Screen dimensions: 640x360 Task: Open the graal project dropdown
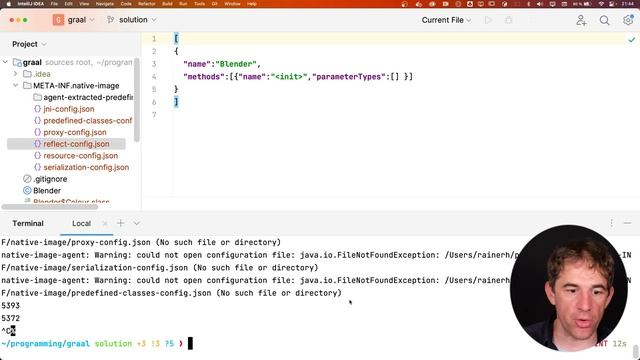point(81,20)
